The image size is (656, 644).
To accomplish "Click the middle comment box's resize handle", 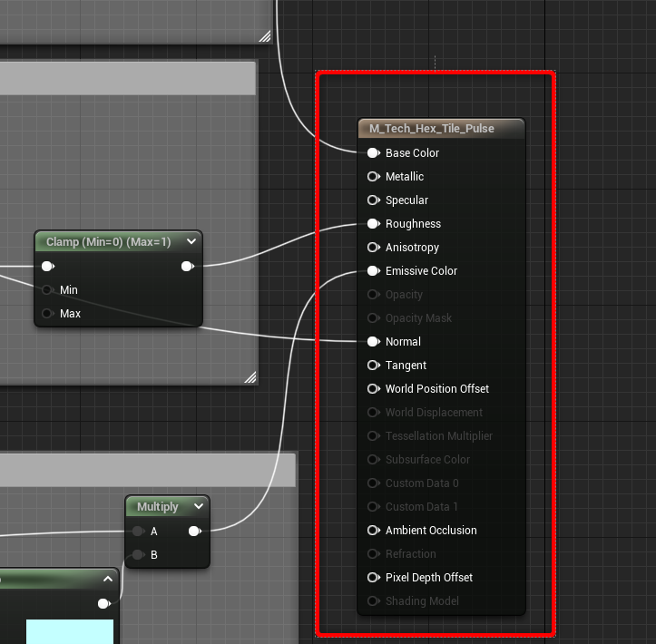I will click(x=250, y=377).
